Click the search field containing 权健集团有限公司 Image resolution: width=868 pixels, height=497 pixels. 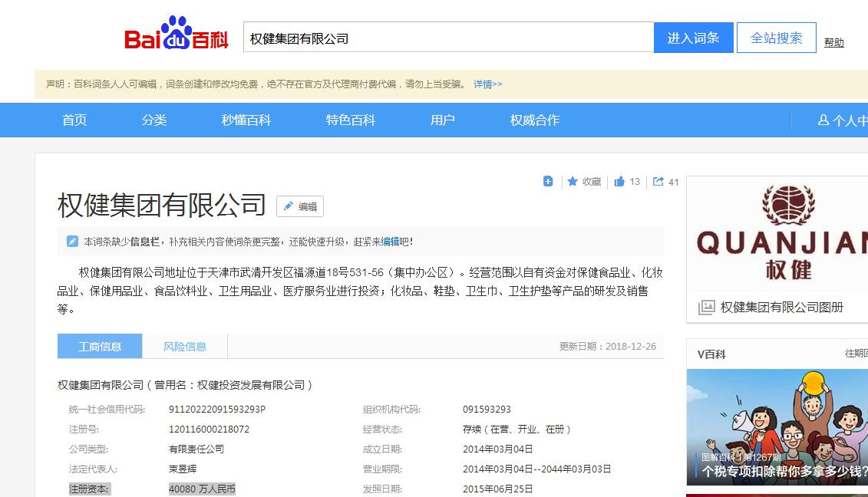pos(448,38)
